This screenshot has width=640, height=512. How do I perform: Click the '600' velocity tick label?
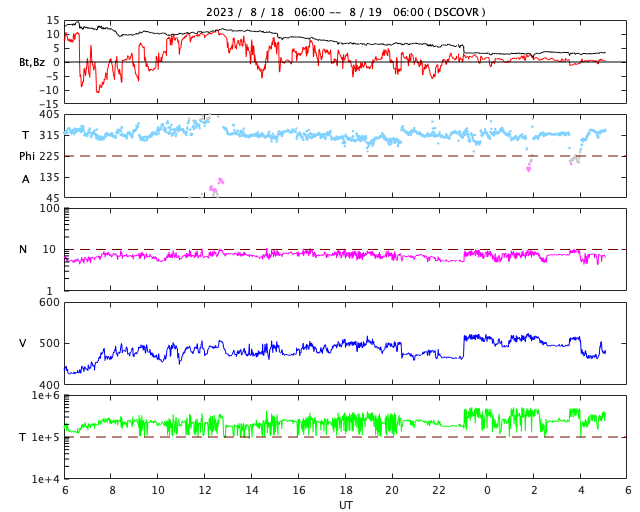[49, 303]
